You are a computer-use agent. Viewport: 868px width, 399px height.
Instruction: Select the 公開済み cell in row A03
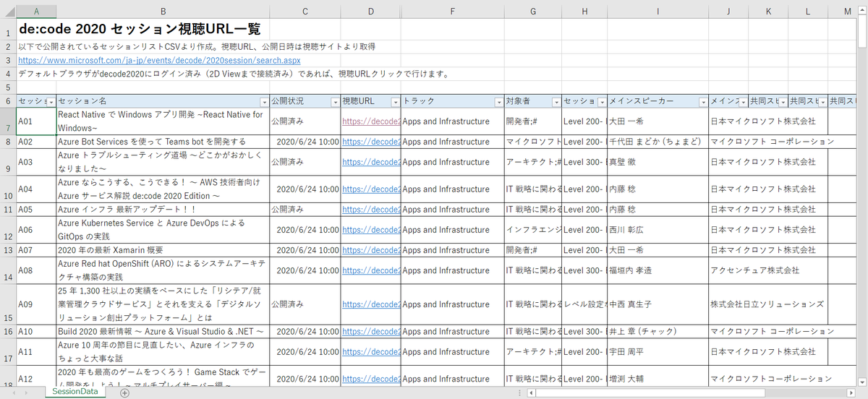click(305, 162)
